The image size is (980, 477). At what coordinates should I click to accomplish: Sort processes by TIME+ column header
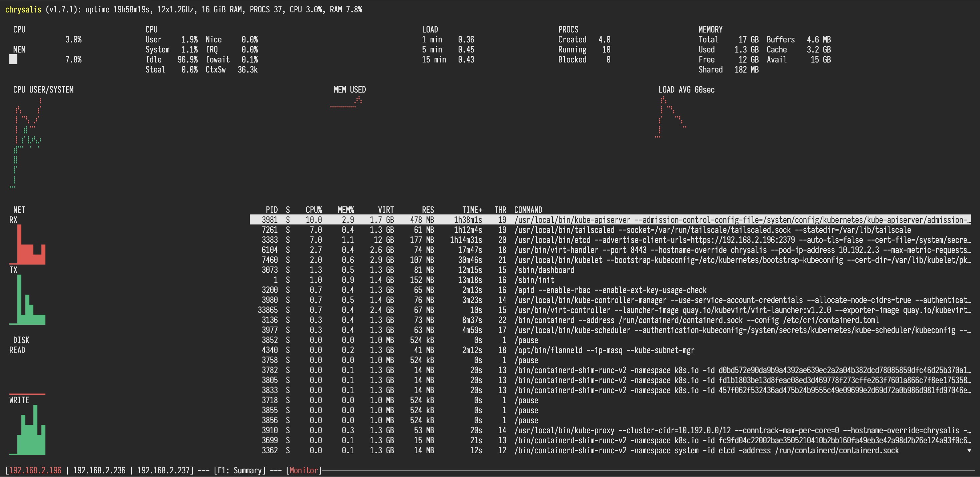[x=472, y=210]
